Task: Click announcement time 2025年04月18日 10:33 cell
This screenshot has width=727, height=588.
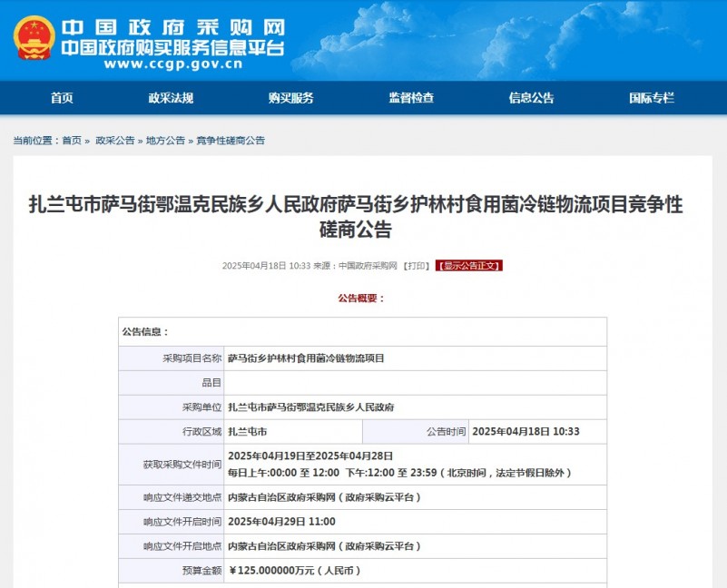Action: [537, 432]
